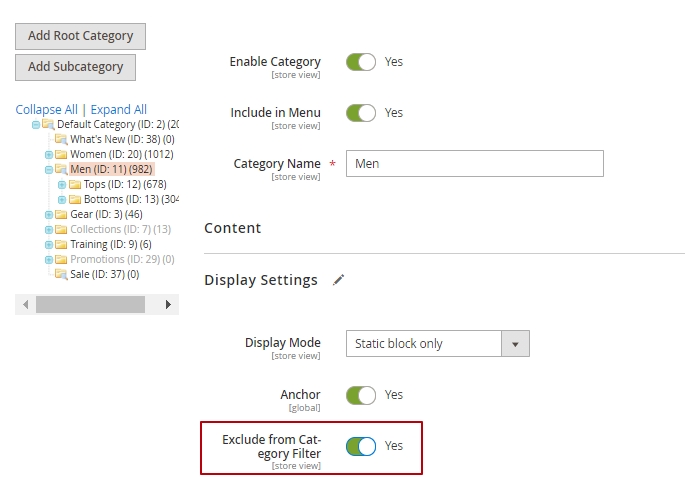Click the What's New category folder icon
The height and width of the screenshot is (482, 685).
tap(61, 140)
